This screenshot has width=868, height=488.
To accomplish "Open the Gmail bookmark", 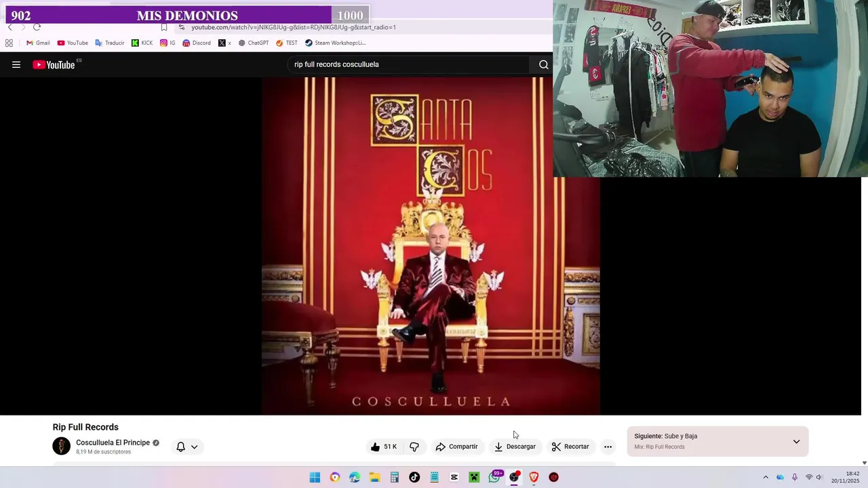I will click(x=38, y=43).
